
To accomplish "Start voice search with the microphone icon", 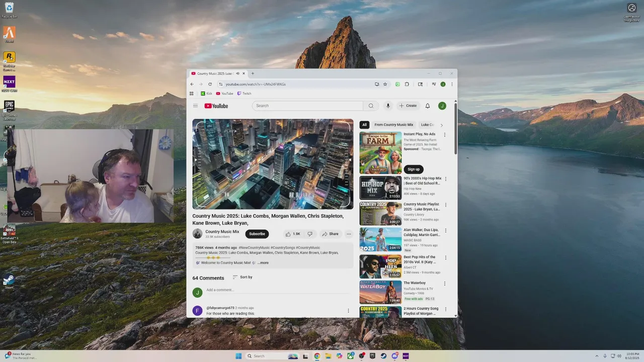I will pos(388,106).
